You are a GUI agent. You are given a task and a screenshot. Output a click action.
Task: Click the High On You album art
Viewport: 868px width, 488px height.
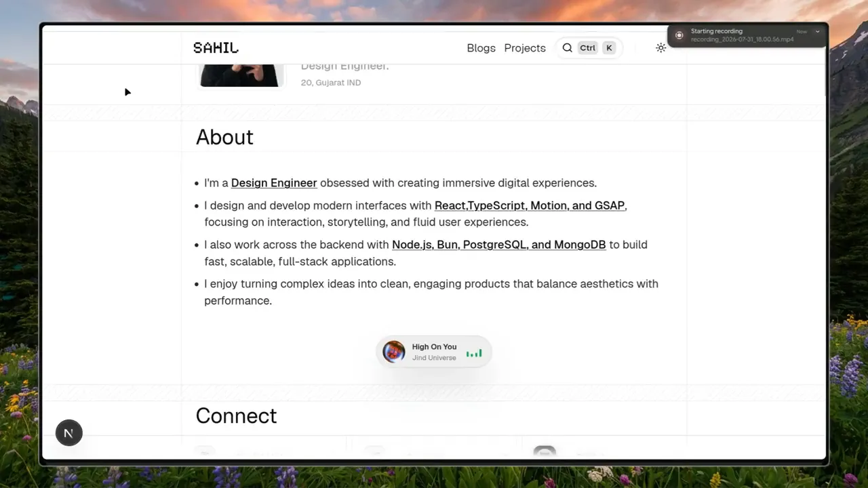394,352
